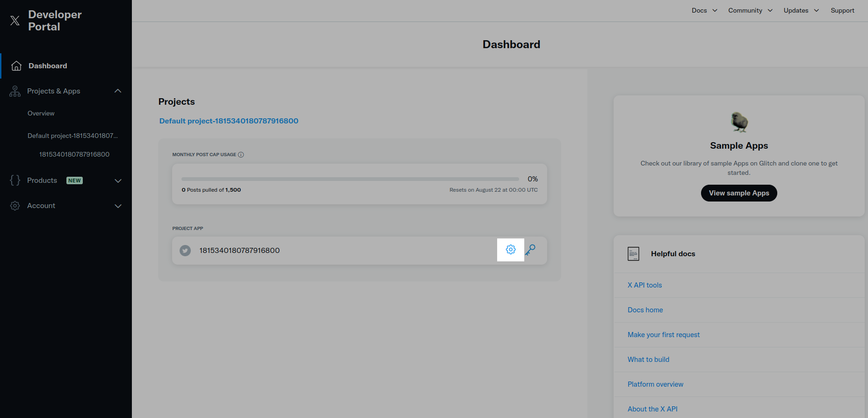Screen dimensions: 868x418
Task: Click the monthly post cap info icon
Action: tap(241, 155)
